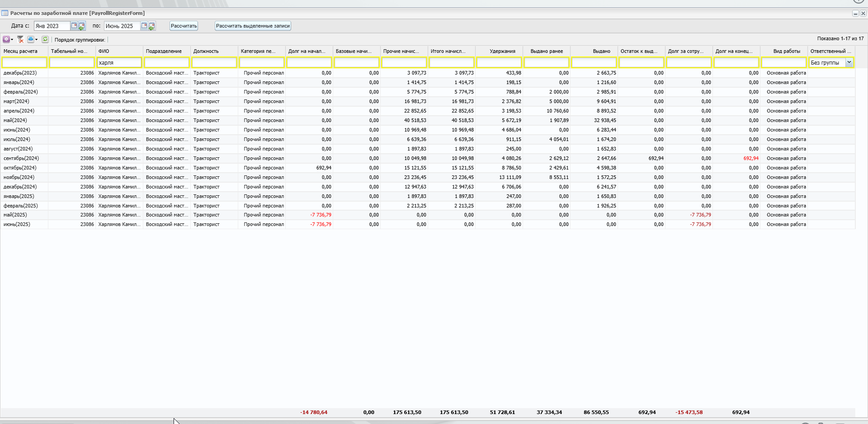Viewport: 868px width, 424px height.
Task: Sort by the 'Табельный но…' column header
Action: click(72, 51)
